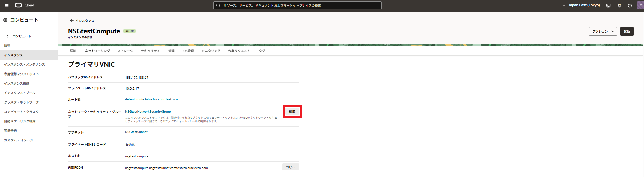
Task: Click the hostname value nsgtestcompute
Action: [137, 156]
